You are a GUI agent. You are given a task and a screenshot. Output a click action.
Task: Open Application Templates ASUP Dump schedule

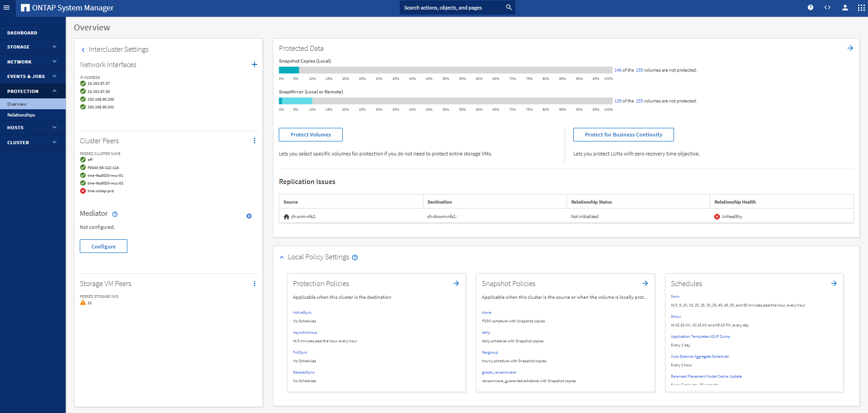coord(700,336)
